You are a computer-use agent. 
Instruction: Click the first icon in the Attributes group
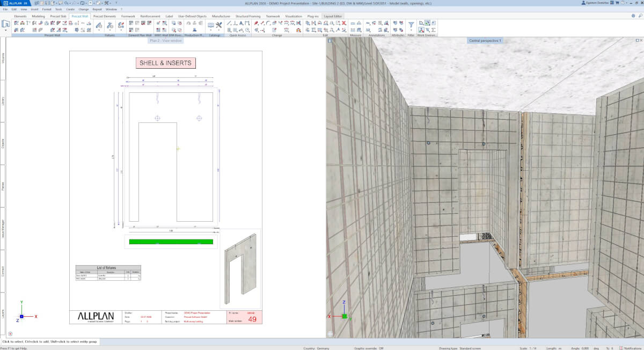tap(395, 23)
